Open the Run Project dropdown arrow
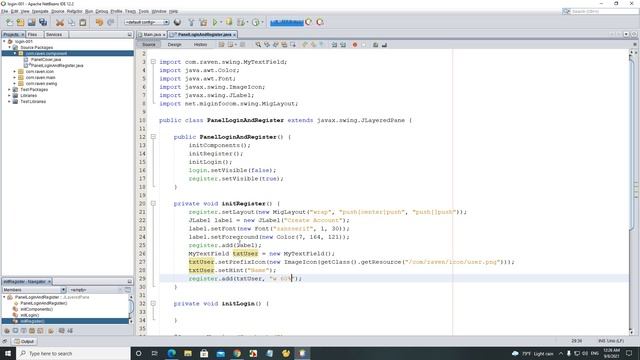Image resolution: width=640 pixels, height=360 pixels. 221,22
